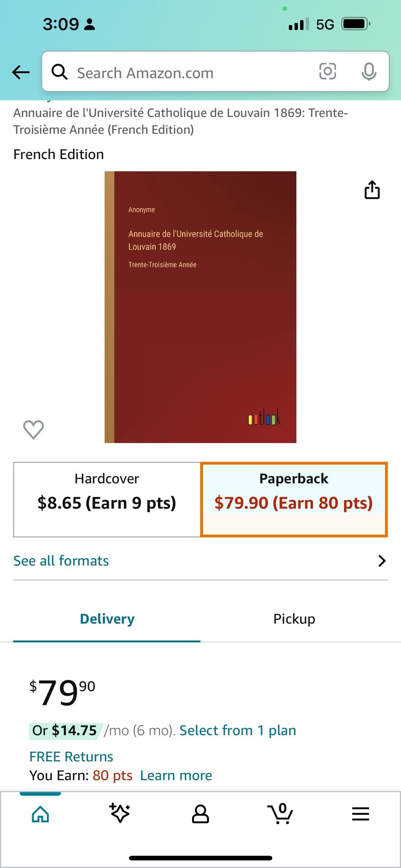
Task: Switch to the Delivery tab
Action: 107,618
